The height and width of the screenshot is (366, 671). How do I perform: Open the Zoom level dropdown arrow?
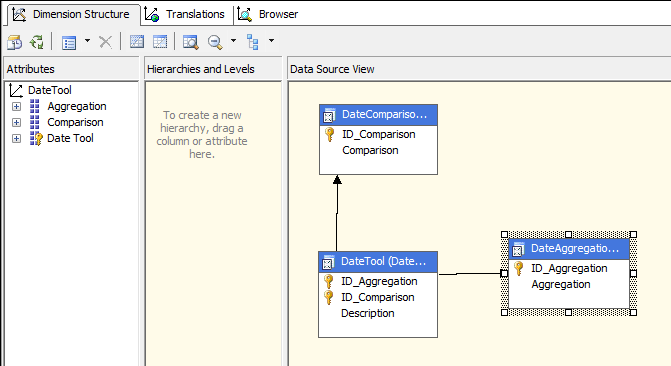pos(233,41)
